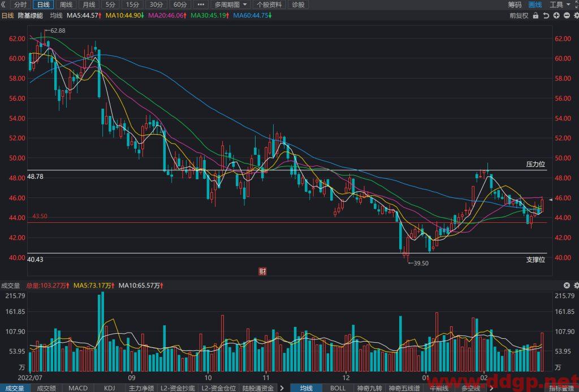Expand the 多周期图 dropdown

point(231,5)
